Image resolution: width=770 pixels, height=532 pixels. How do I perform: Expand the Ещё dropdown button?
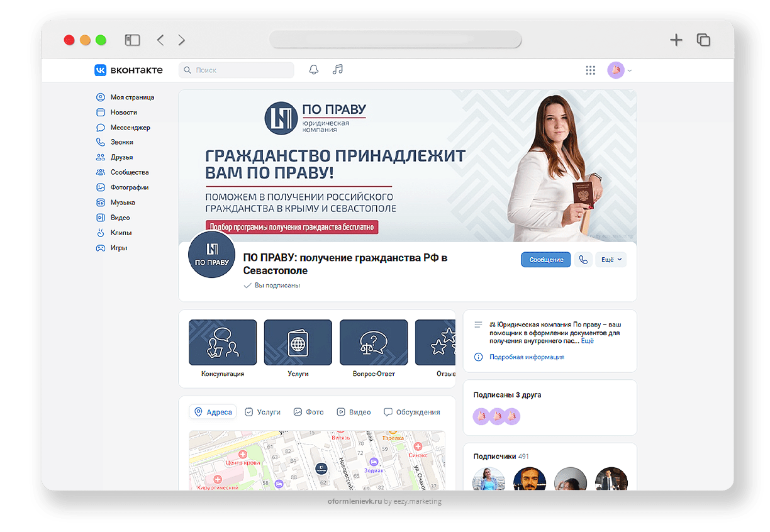coord(610,260)
